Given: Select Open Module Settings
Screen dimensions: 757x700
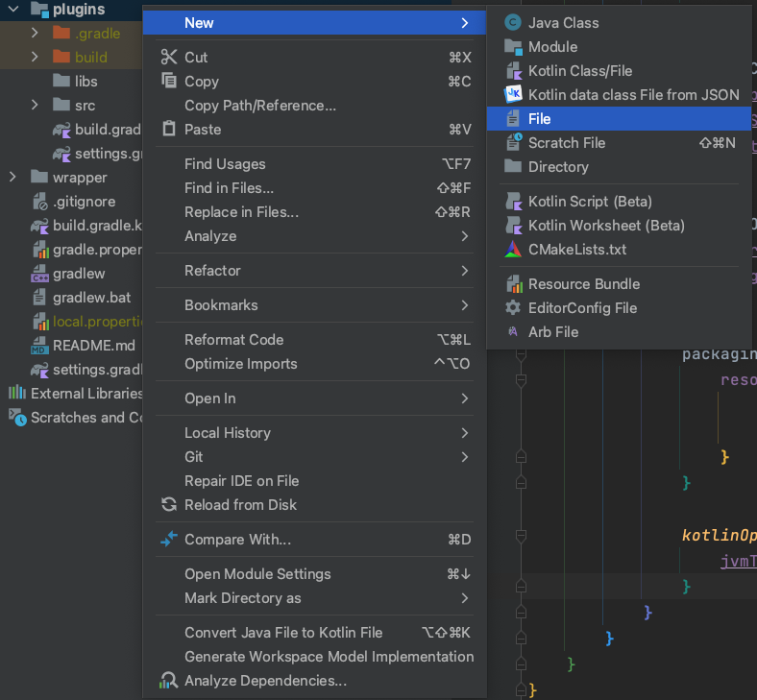Looking at the screenshot, I should click(x=315, y=574).
